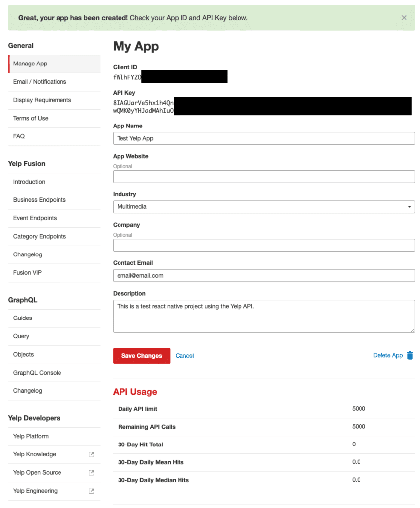Click the Cancel link
The width and height of the screenshot is (420, 508).
[184, 356]
